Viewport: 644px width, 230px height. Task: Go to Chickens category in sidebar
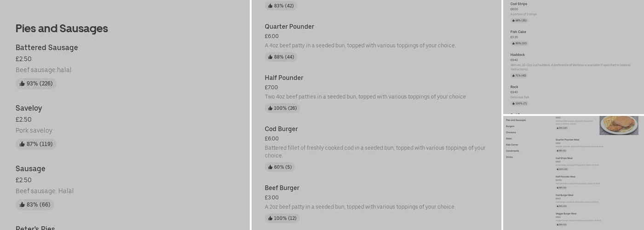pyautogui.click(x=511, y=132)
